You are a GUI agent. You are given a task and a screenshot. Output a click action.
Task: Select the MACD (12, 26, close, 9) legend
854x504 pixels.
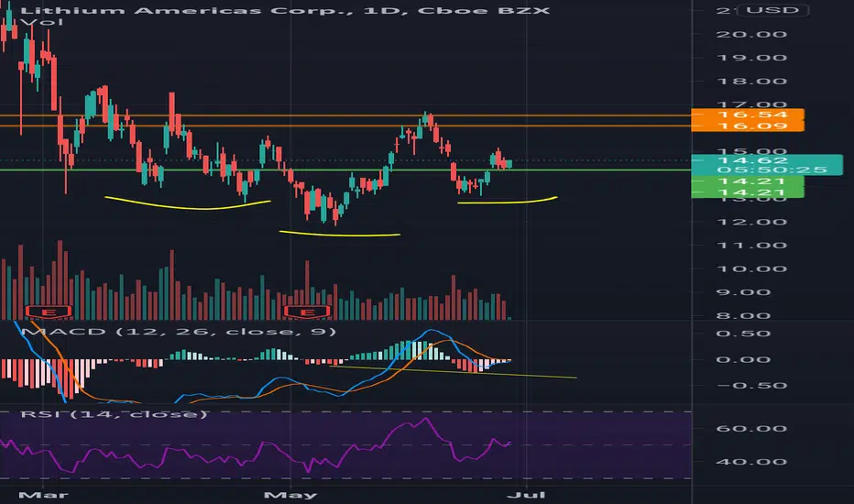tap(178, 332)
